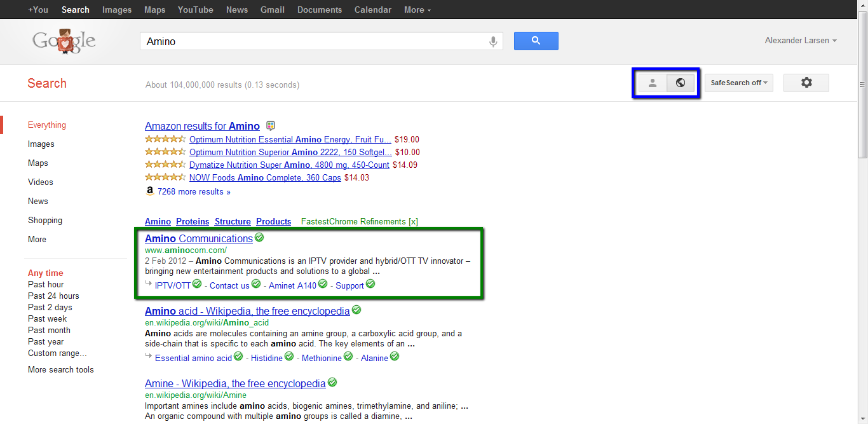The image size is (868, 424).
Task: Expand More search tools
Action: [61, 370]
